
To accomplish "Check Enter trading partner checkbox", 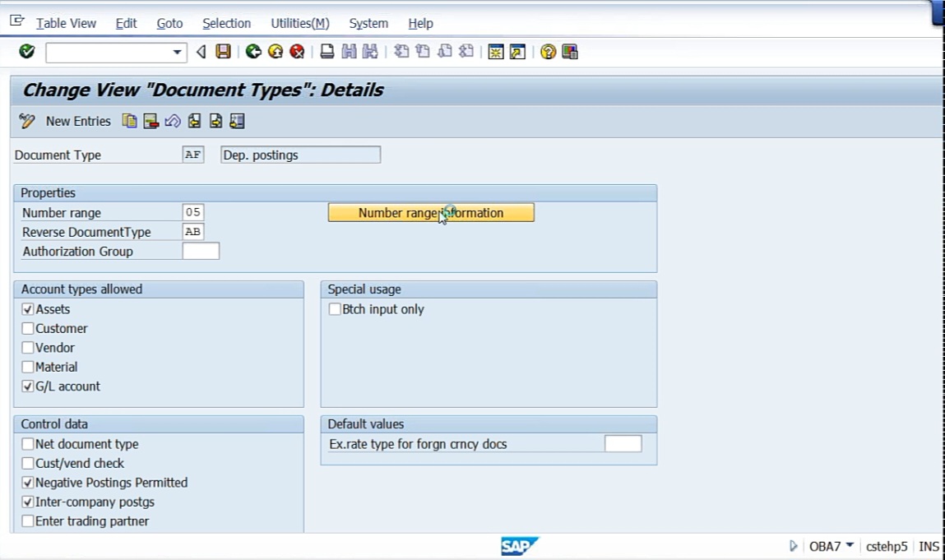I will coord(28,521).
